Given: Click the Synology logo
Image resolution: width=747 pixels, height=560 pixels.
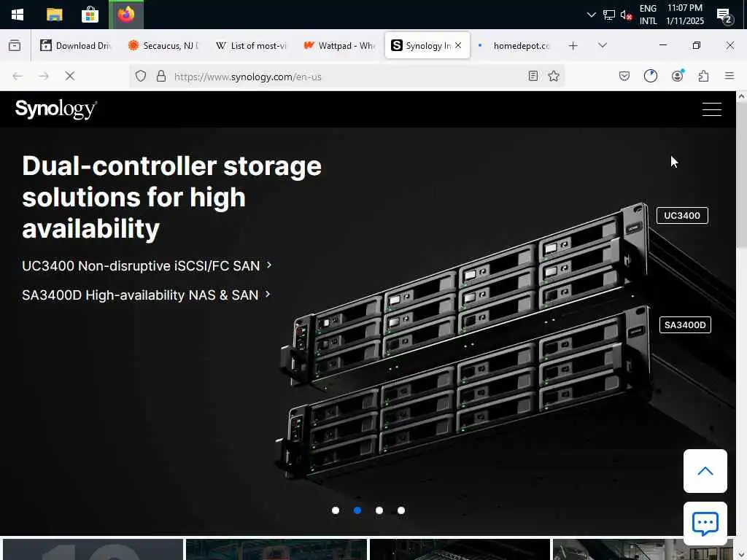Looking at the screenshot, I should tap(56, 109).
